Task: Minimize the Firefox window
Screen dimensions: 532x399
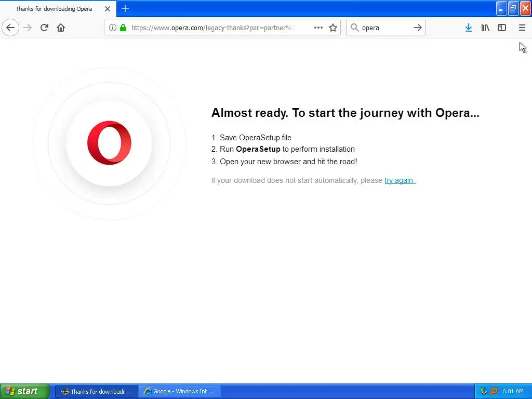Action: tap(501, 8)
